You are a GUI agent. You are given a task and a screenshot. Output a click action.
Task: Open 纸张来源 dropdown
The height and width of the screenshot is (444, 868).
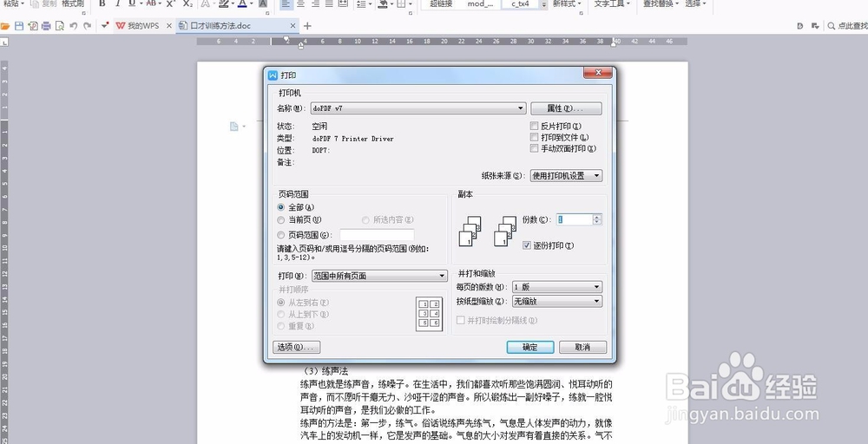(566, 176)
